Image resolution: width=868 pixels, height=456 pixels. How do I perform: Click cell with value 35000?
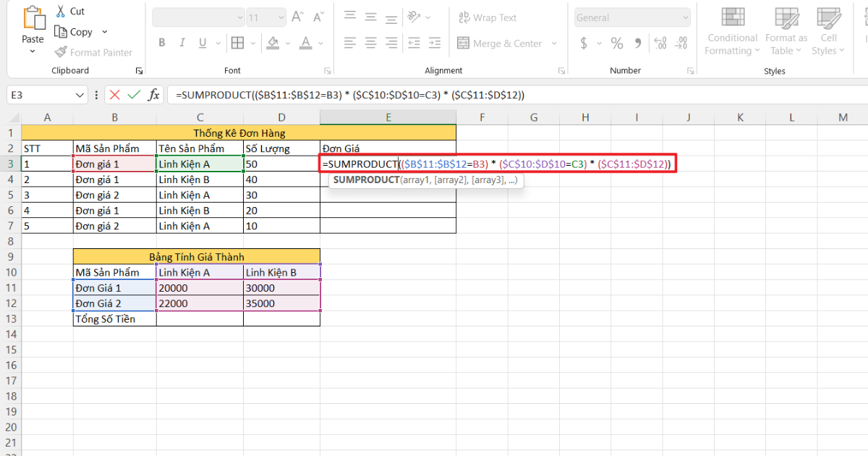pos(281,303)
